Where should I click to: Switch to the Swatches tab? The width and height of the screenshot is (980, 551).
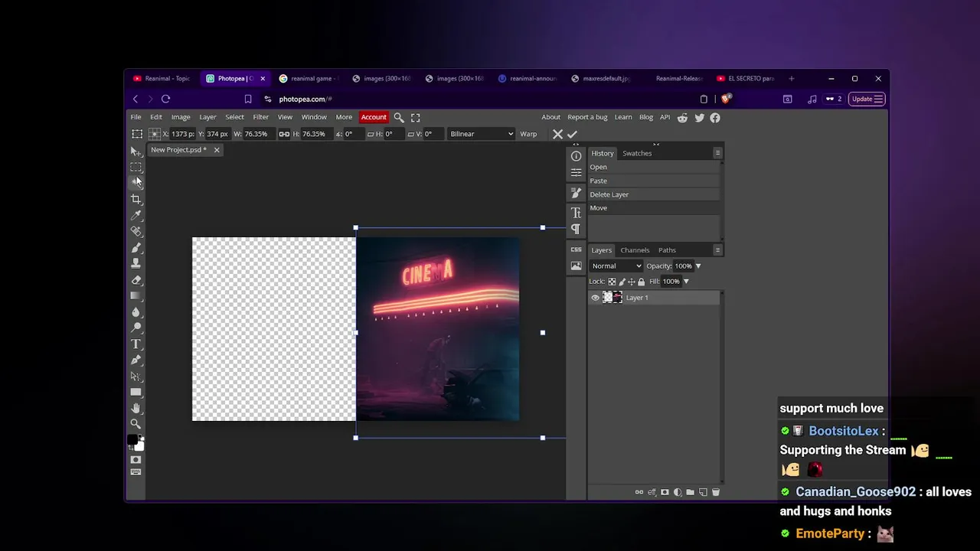[x=637, y=153]
